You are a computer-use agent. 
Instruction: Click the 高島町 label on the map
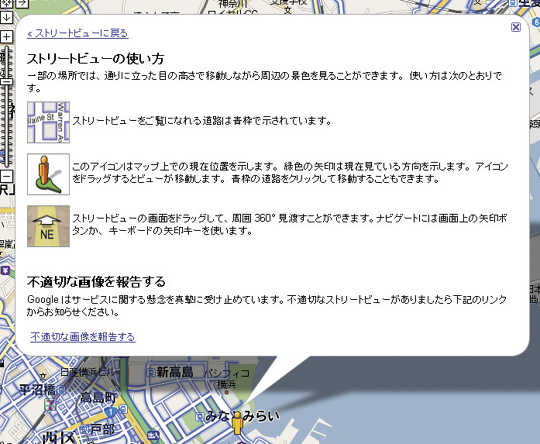(98, 397)
